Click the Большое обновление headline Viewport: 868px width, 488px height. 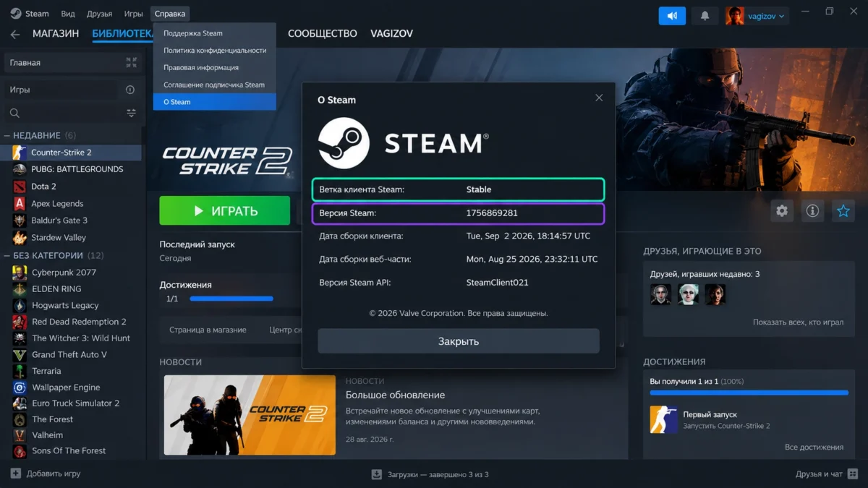pos(395,395)
